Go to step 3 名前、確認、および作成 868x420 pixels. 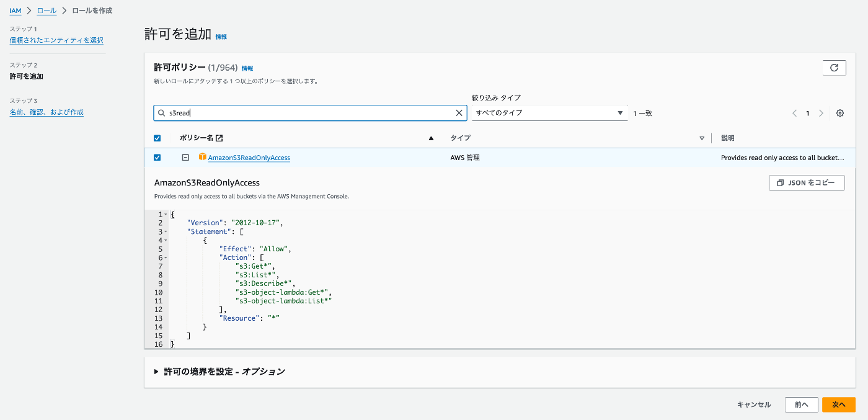pyautogui.click(x=46, y=112)
